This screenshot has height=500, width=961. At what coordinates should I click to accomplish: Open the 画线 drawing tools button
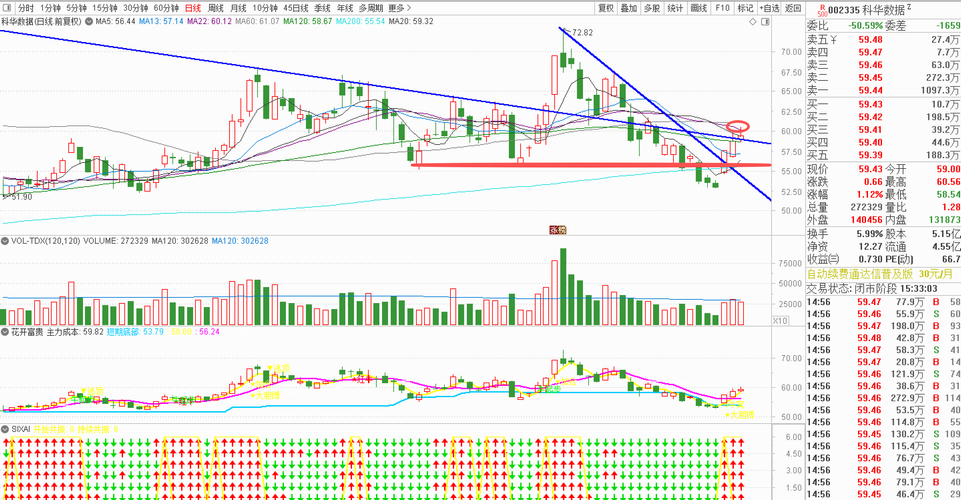[699, 8]
